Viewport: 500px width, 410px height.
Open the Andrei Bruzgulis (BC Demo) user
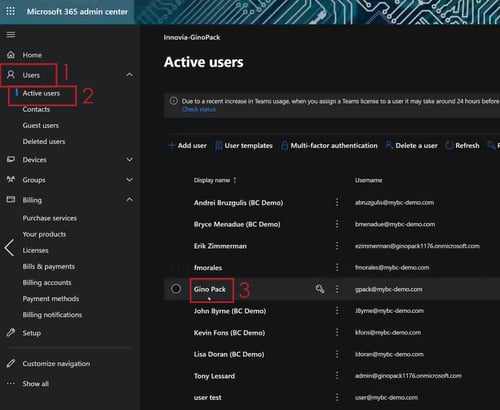(238, 203)
